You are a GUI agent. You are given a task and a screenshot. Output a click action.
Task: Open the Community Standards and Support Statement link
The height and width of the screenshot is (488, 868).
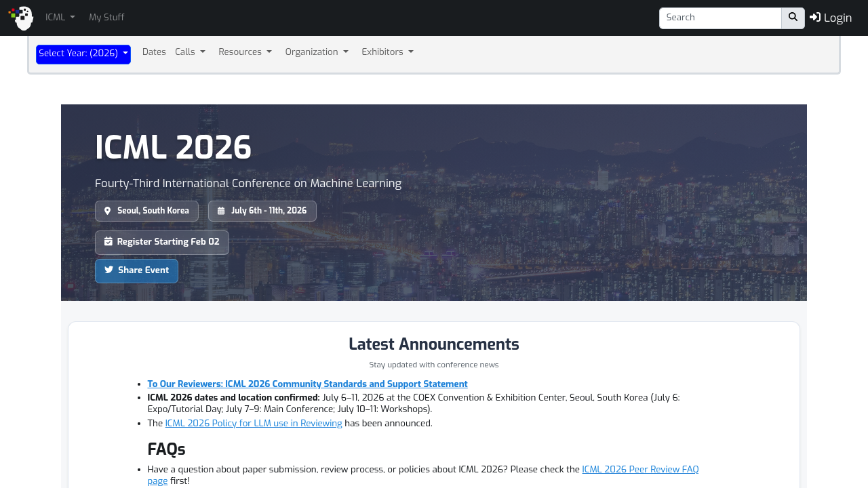[307, 384]
